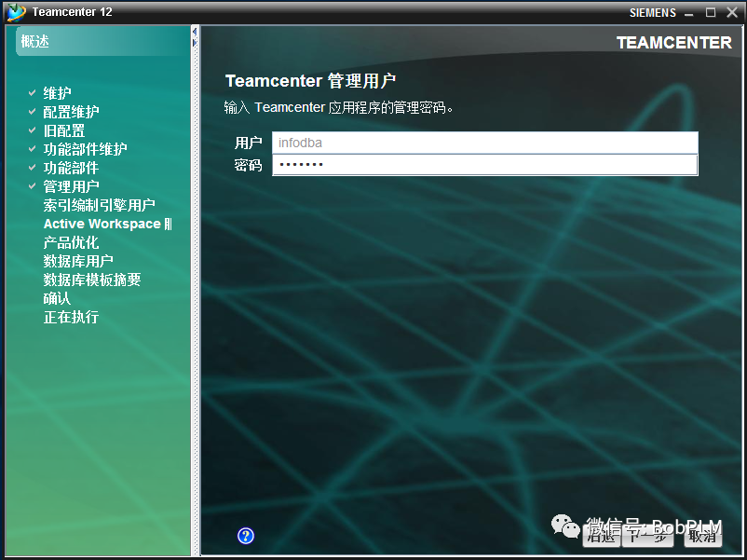Click the 后退 back button
747x560 pixels.
click(601, 536)
